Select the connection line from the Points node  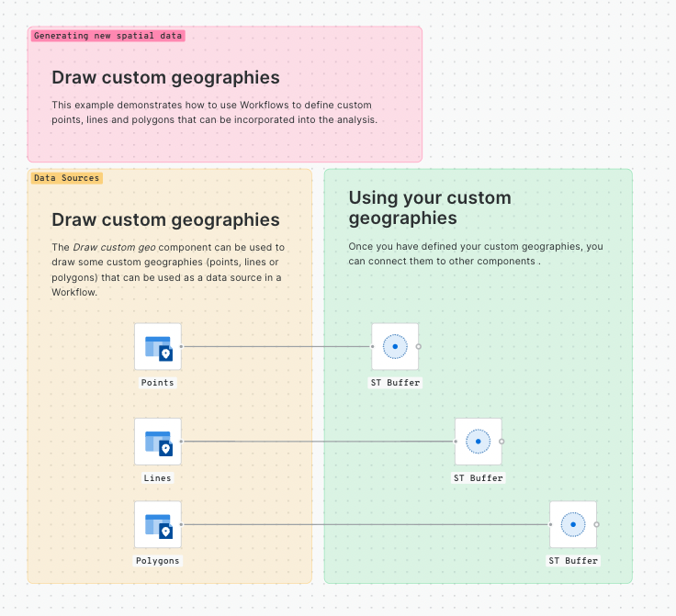[x=276, y=347]
